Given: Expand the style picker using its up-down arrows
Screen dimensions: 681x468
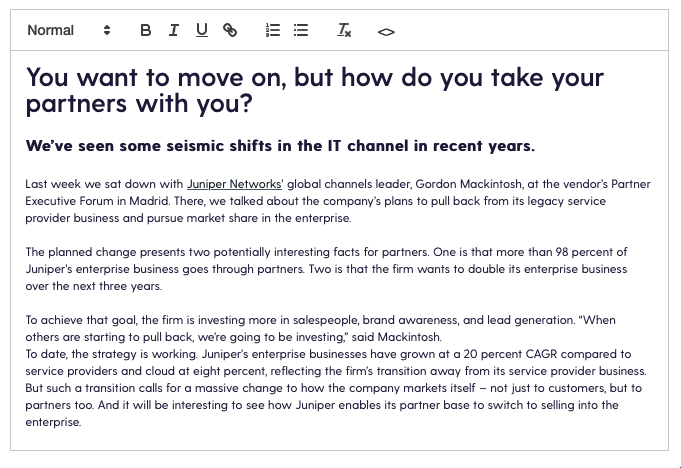Looking at the screenshot, I should tap(107, 30).
